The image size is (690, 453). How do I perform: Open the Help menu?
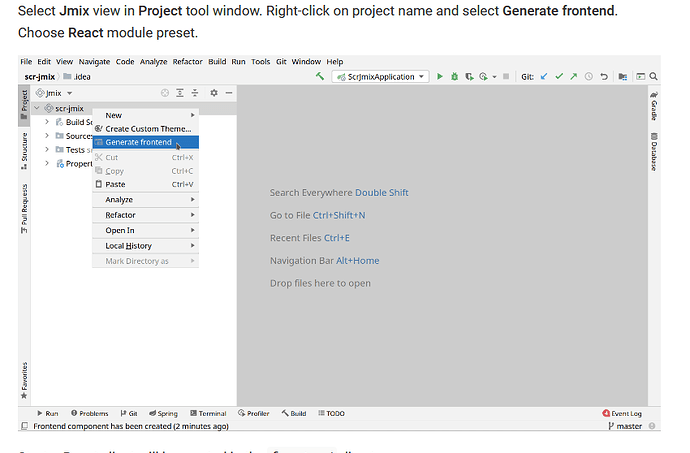click(x=334, y=62)
